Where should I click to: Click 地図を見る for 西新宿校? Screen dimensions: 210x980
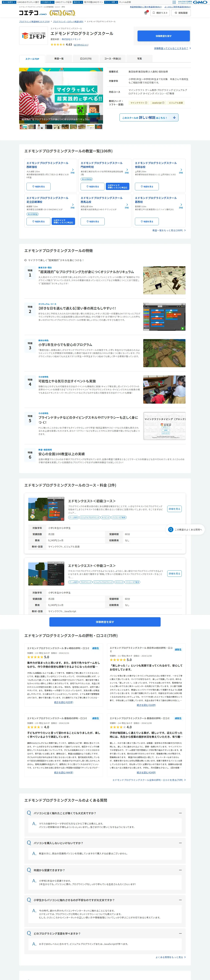coord(38,186)
